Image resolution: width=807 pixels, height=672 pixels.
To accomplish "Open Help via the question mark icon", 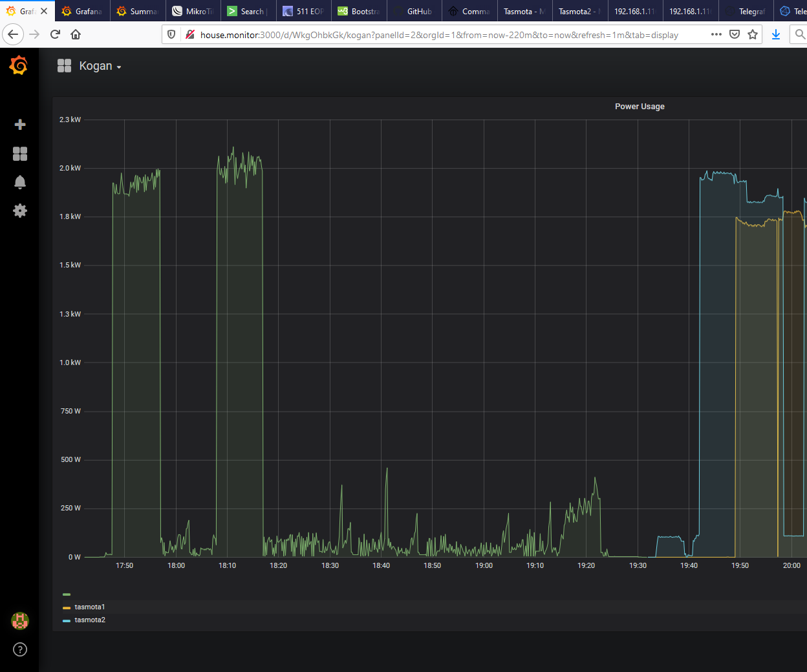I will [x=19, y=649].
